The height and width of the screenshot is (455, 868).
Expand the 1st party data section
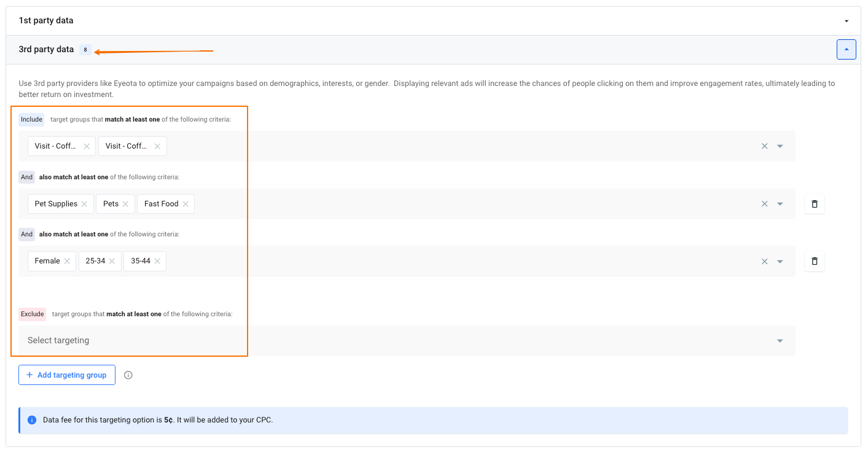846,21
